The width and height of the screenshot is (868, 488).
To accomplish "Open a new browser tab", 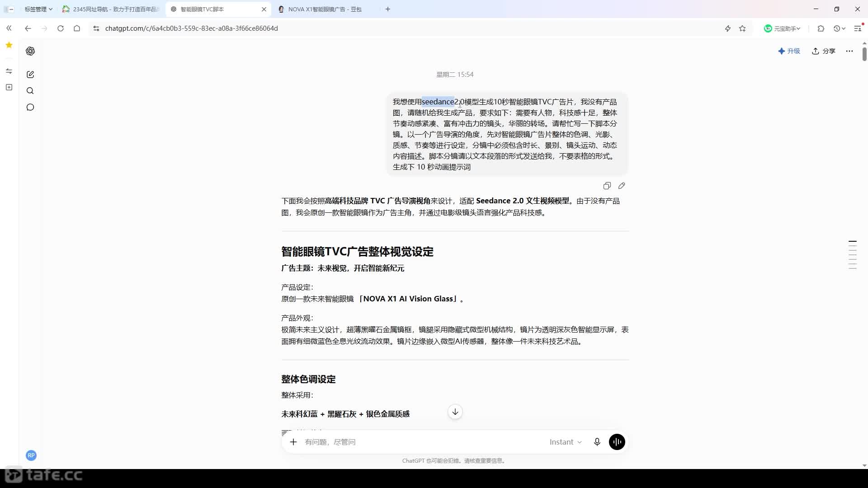I will [388, 9].
